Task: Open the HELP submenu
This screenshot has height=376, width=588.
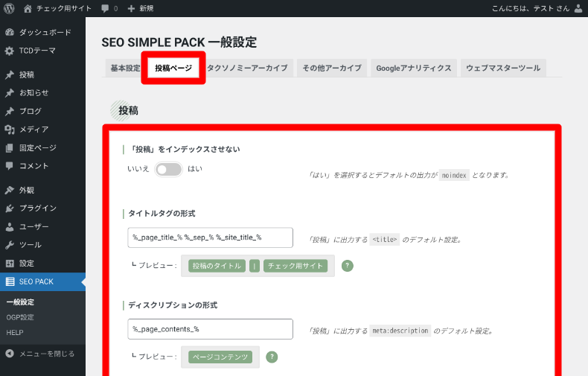Action: (15, 333)
